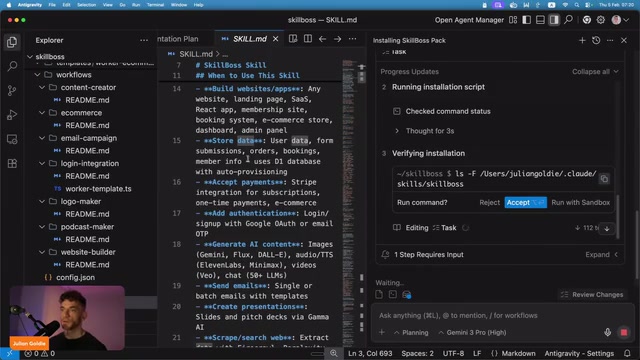The image size is (640, 360).
Task: Toggle the primary sidebar visibility
Action: pyautogui.click(x=527, y=20)
